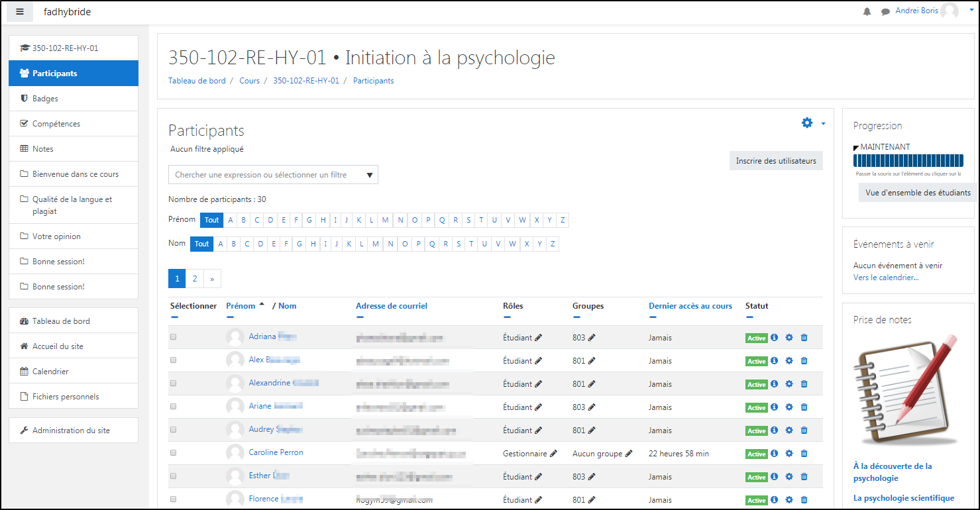This screenshot has height=510, width=980.
Task: Follow the Vers le calendrier link
Action: pyautogui.click(x=886, y=278)
